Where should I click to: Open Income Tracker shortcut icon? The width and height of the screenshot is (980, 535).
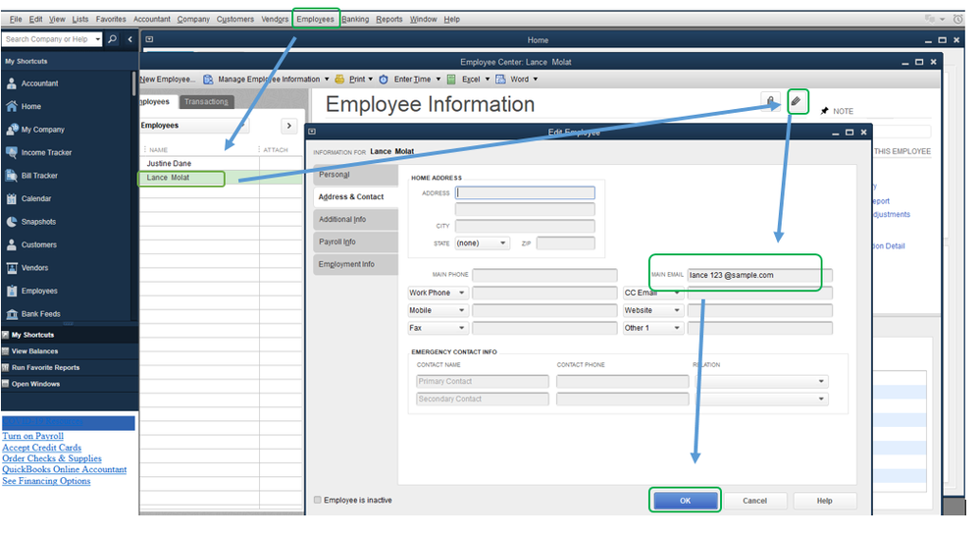12,153
